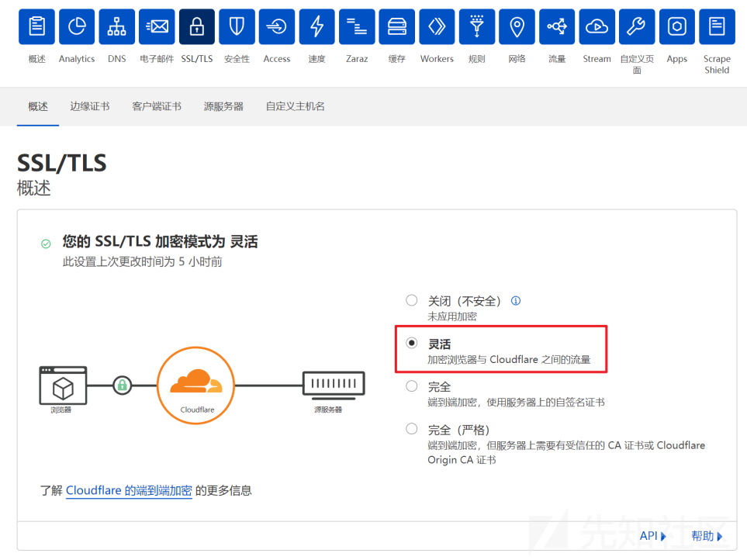Viewport: 747px width, 560px height.
Task: Switch to the 客户端证书 tab
Action: [x=156, y=107]
